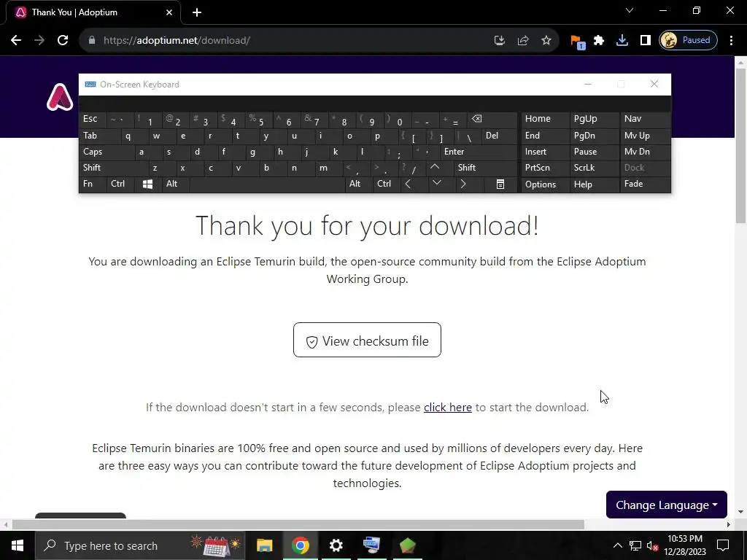Screen dimensions: 747x560
Task: Click the tab search chevron
Action: 630,10
